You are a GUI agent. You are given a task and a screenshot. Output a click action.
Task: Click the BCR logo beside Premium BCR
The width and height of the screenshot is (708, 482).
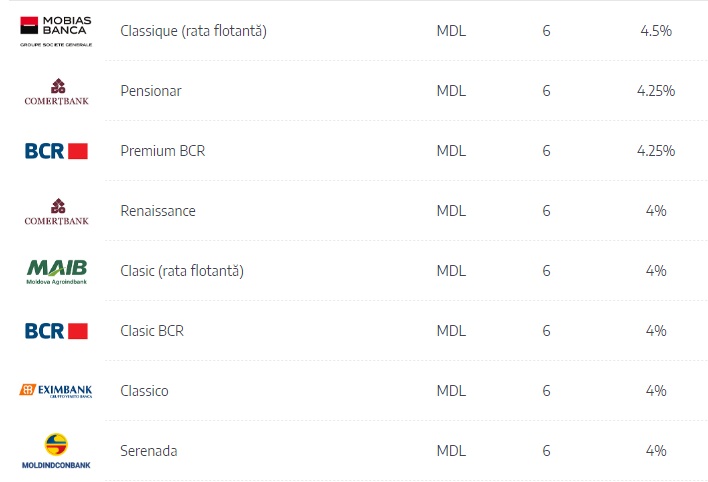56,151
